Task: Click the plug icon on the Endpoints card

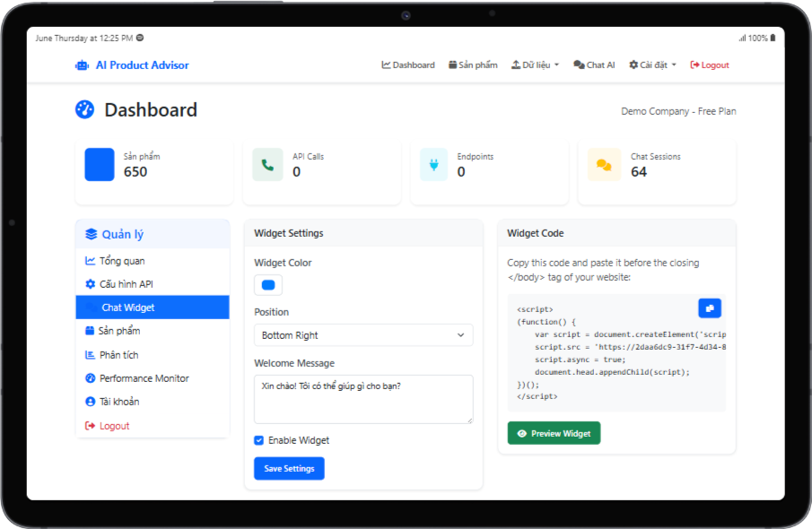Action: tap(434, 165)
